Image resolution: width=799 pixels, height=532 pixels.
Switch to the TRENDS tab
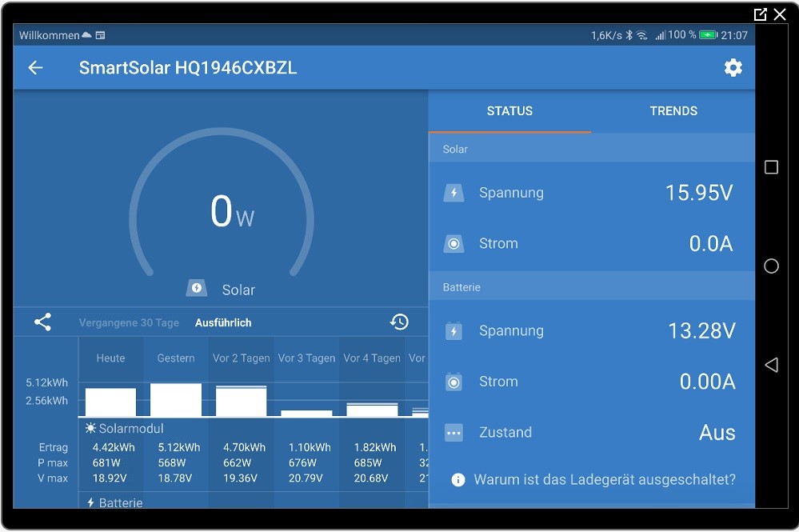[x=673, y=111]
